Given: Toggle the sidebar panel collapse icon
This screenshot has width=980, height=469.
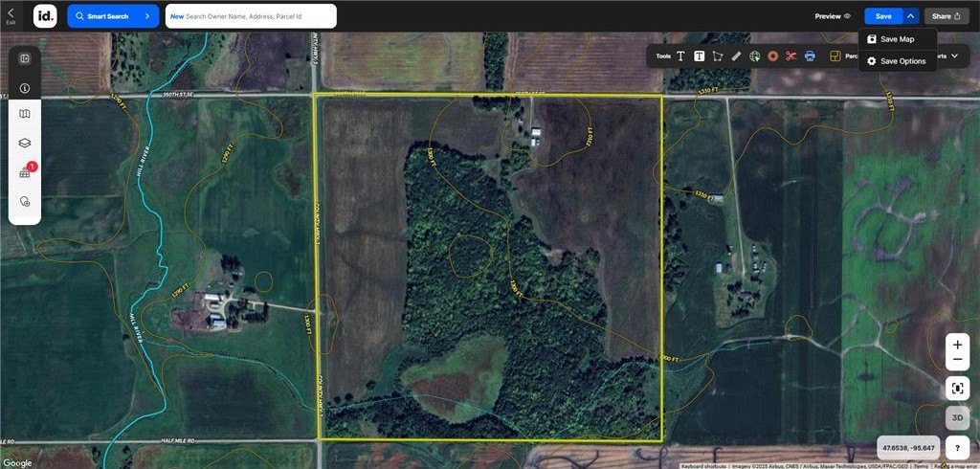Looking at the screenshot, I should (x=25, y=59).
